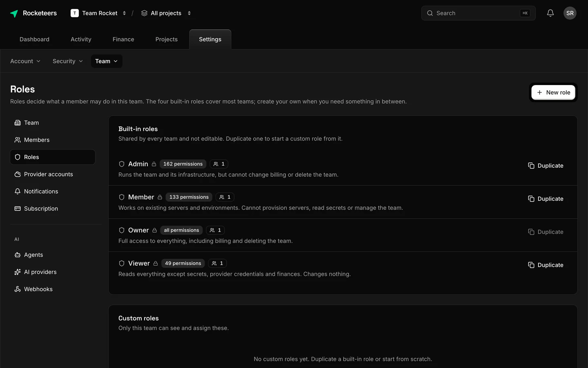Click the Rocketeers paper-plane logo icon

(14, 13)
